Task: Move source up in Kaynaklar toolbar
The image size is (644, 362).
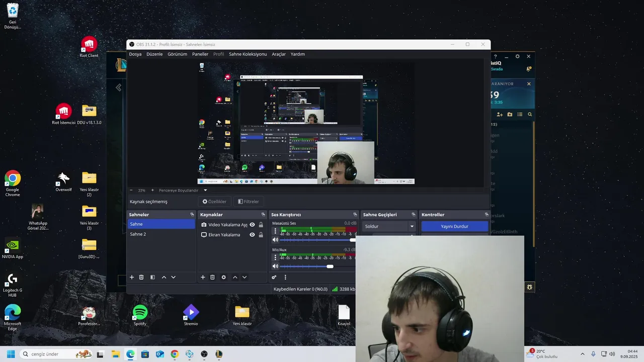Action: 234,277
